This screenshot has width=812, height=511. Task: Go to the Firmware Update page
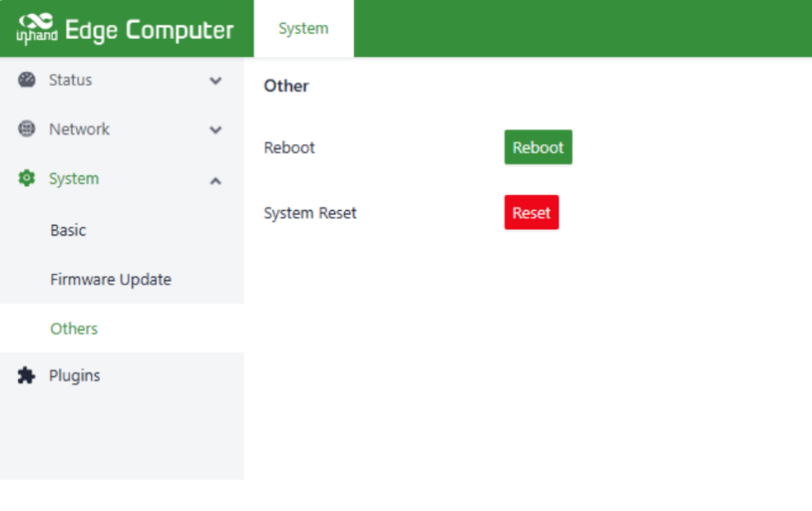tap(111, 279)
